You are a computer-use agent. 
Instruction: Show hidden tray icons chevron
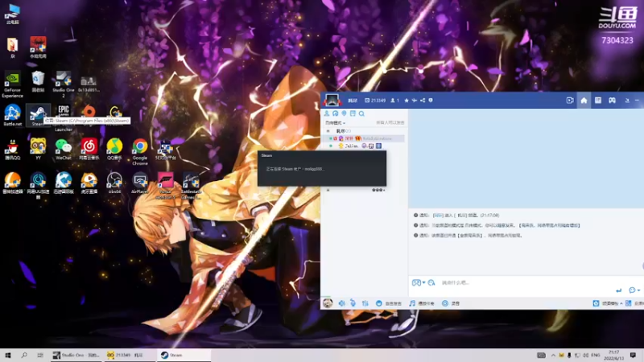pyautogui.click(x=553, y=355)
